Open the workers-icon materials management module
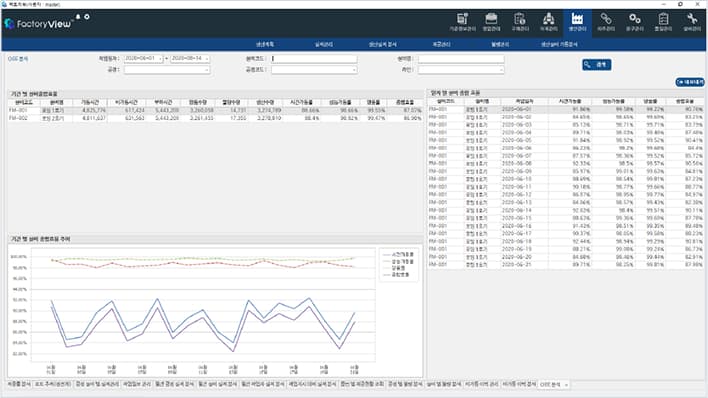The image size is (708, 398). point(548,23)
